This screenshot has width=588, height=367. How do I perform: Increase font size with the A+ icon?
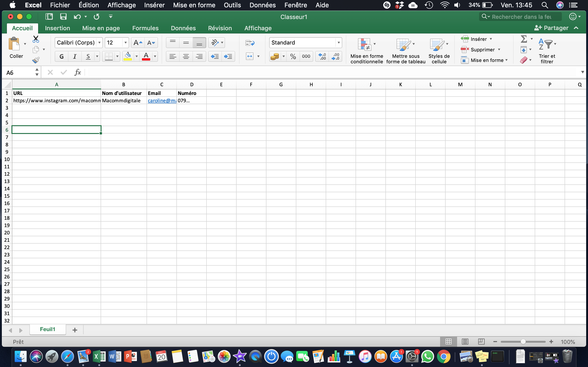tap(137, 42)
